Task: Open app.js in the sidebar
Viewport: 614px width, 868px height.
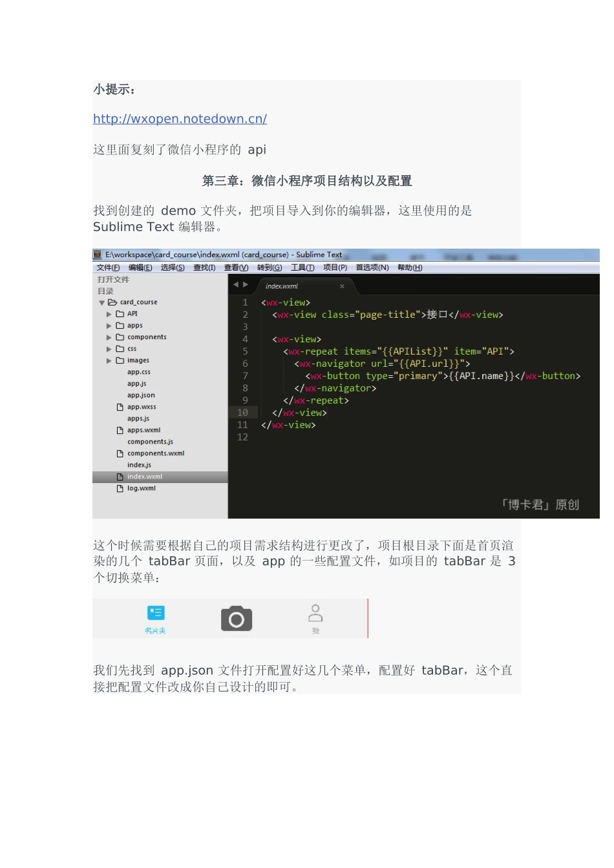Action: click(x=137, y=384)
